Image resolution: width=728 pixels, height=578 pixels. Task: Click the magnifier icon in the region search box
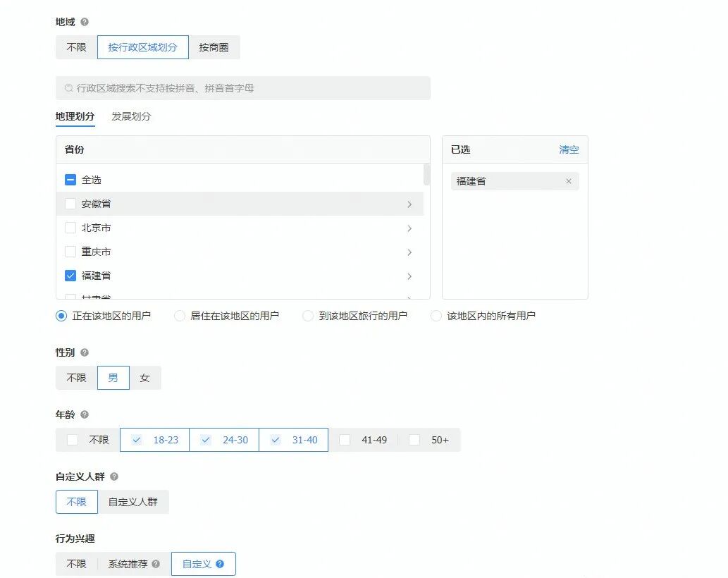68,88
